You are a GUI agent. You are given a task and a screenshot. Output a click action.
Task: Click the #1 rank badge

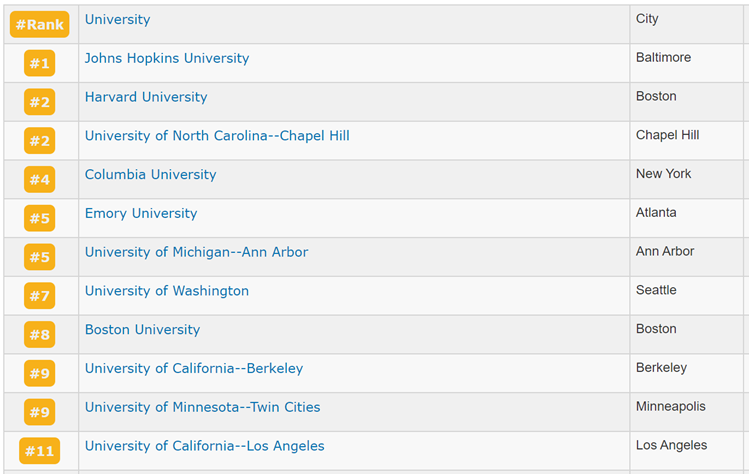tap(40, 63)
